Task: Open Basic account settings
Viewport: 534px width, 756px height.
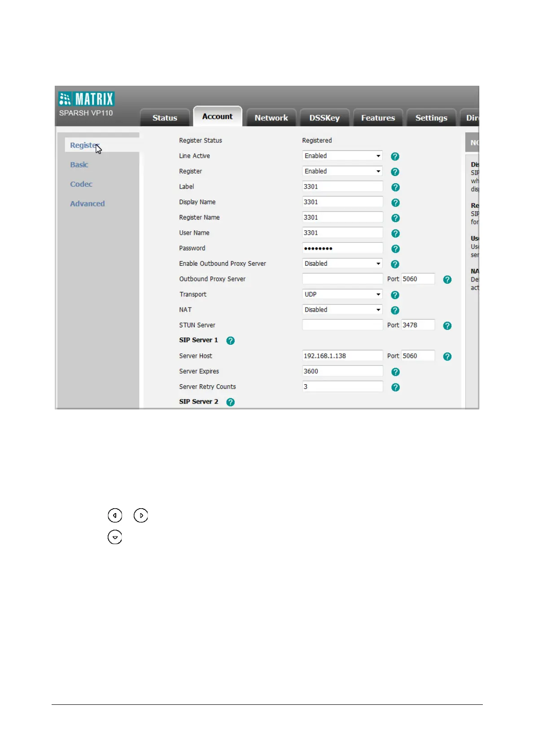Action: pos(79,165)
